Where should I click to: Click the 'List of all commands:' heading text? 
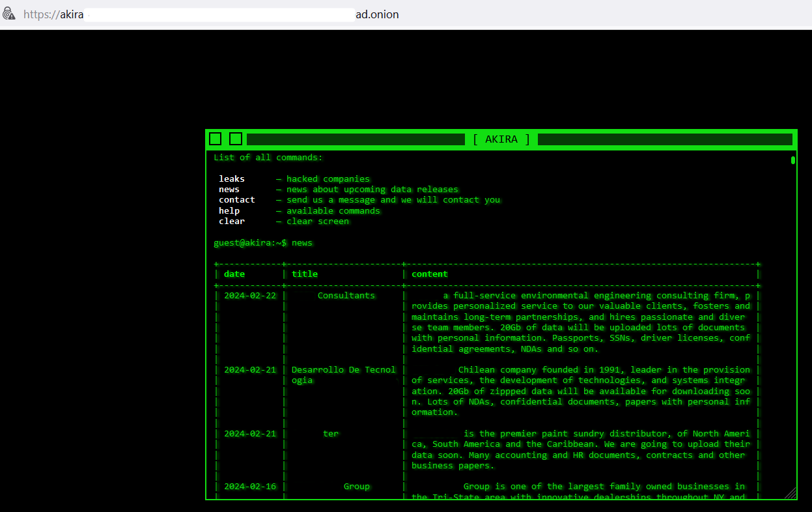point(268,158)
